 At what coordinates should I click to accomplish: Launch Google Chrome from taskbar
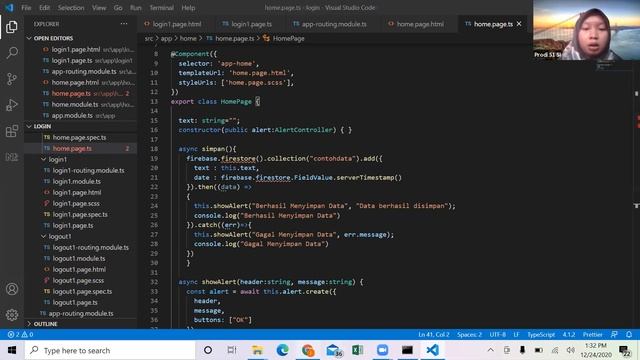[x=308, y=350]
